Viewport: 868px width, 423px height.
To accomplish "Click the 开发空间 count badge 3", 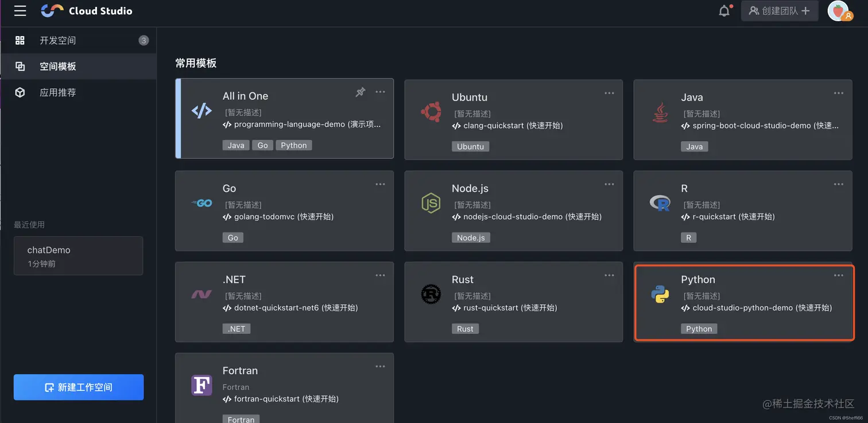I will pyautogui.click(x=144, y=40).
